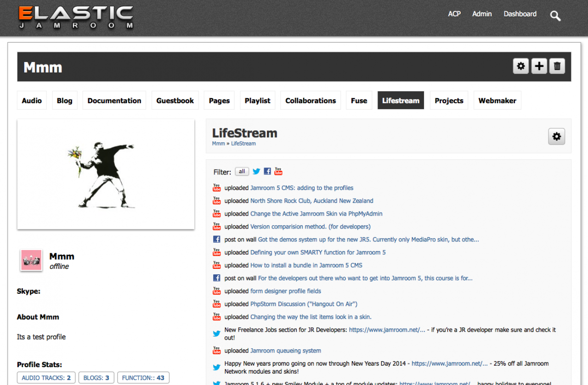588x385 pixels.
Task: Select the Pages tab
Action: [x=219, y=100]
